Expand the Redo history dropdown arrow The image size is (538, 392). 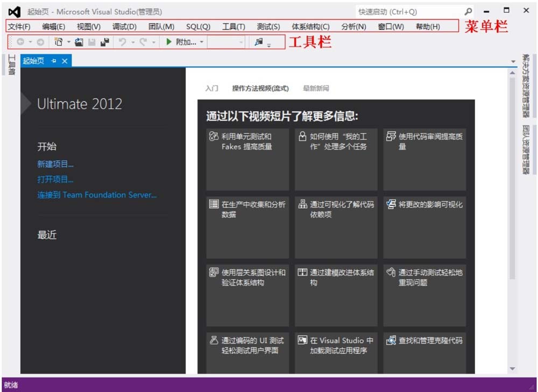pos(153,42)
